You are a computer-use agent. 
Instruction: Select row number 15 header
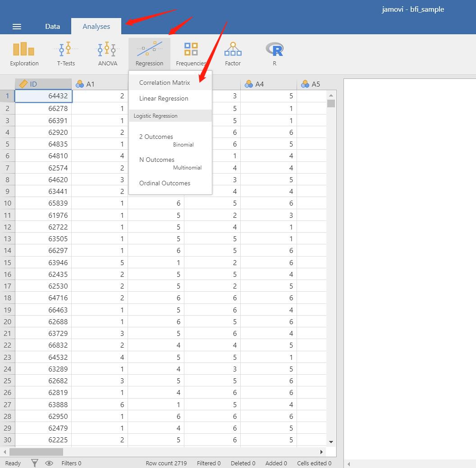7,262
